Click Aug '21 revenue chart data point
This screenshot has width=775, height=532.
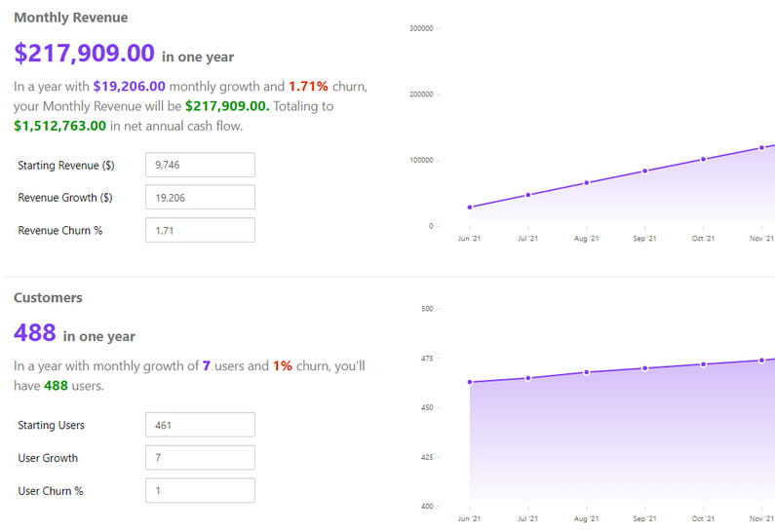point(586,182)
